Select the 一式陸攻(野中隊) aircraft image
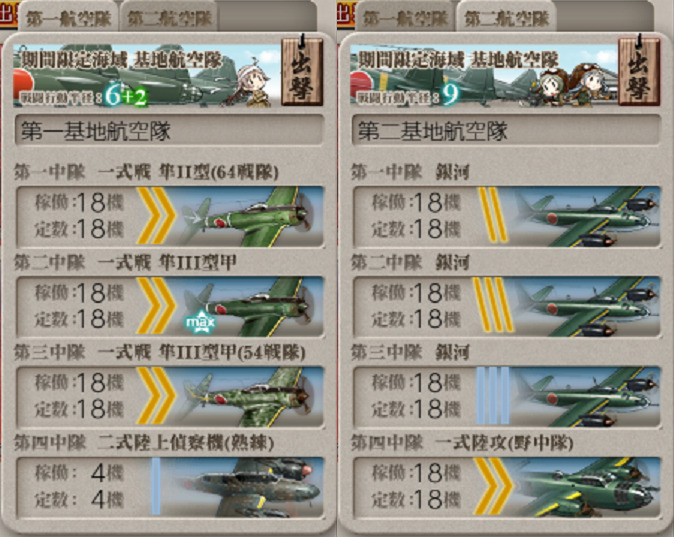Screen dimensions: 674x537 point(587,487)
